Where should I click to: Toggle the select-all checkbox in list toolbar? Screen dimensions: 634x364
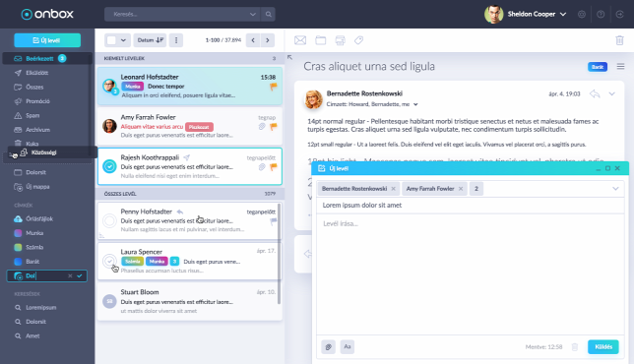(111, 40)
